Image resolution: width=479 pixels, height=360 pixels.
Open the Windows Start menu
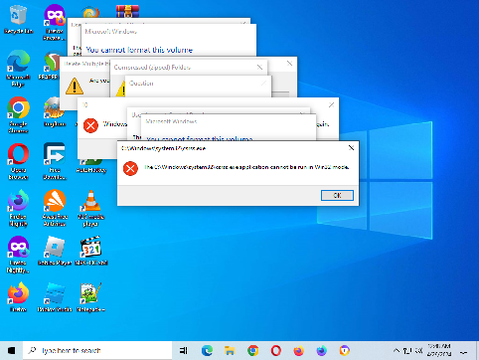11,350
